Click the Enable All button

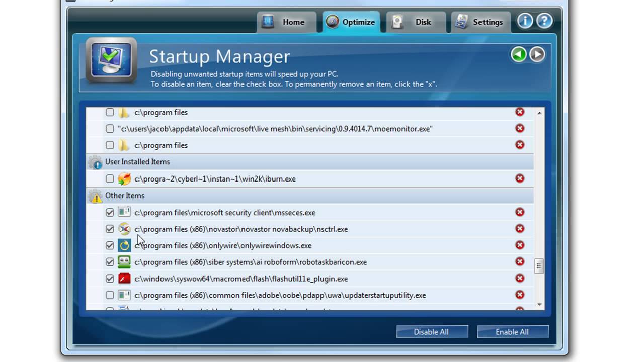tap(513, 331)
